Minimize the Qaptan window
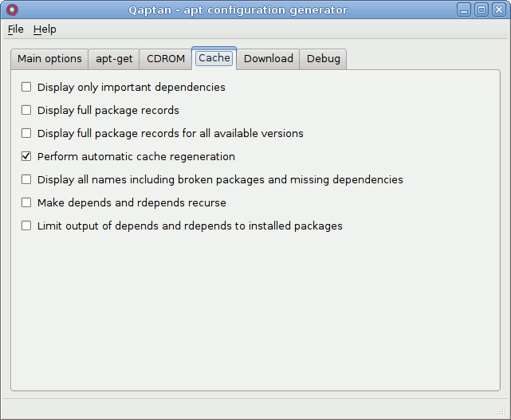This screenshot has width=511, height=420. (464, 10)
